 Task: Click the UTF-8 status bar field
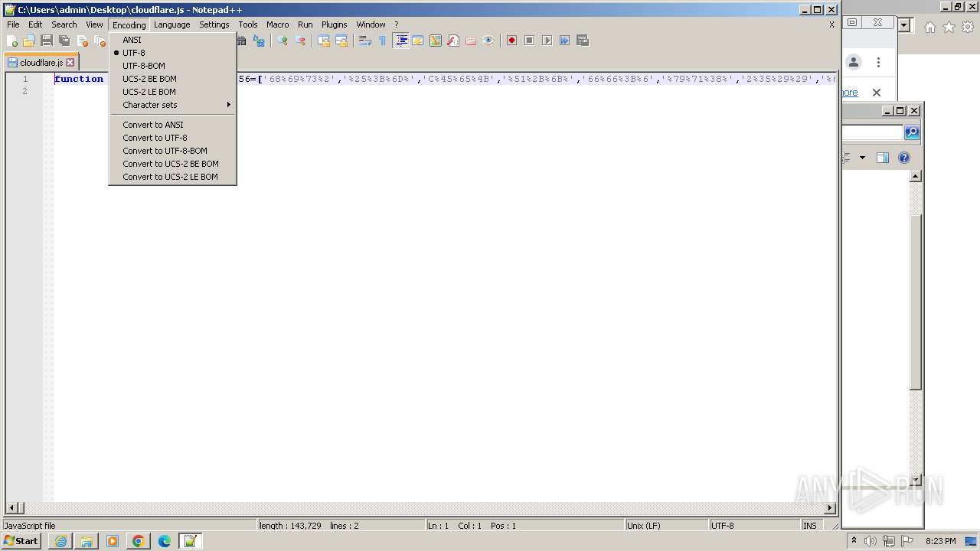753,526
